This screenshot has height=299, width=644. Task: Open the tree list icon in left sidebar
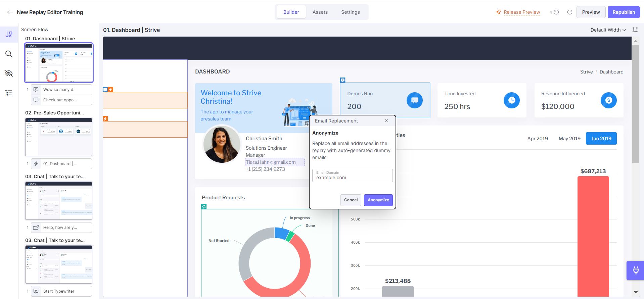click(9, 93)
